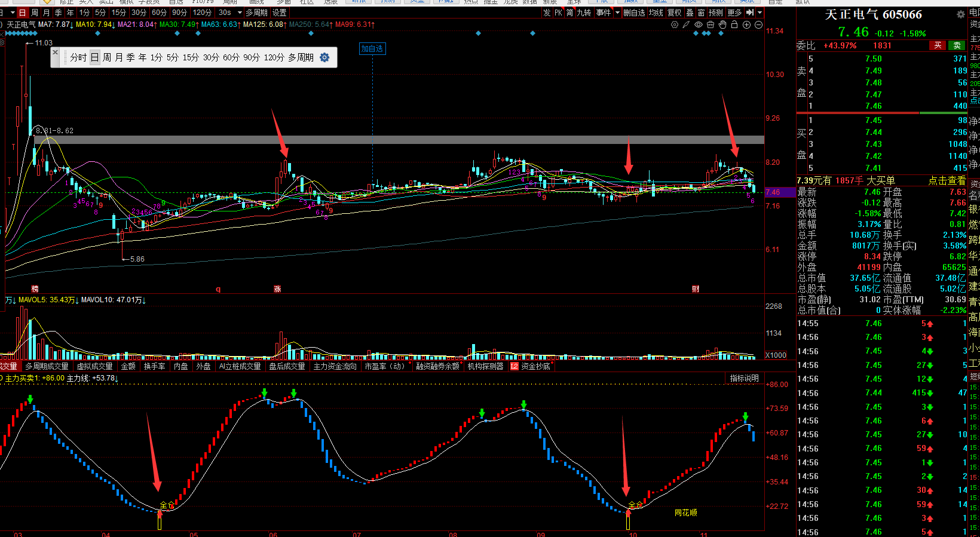The image size is (980, 537).
Task: Switch to 融资融券余额 tab
Action: click(438, 366)
